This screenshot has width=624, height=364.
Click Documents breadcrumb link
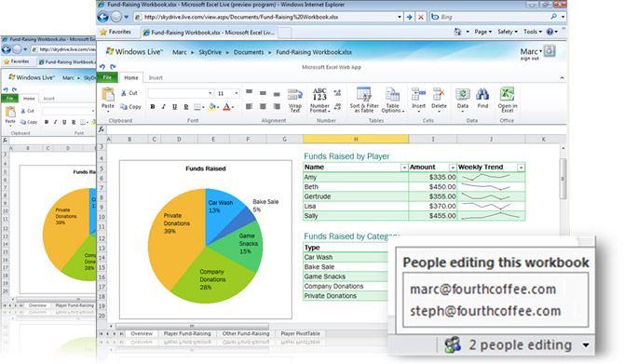(x=249, y=52)
